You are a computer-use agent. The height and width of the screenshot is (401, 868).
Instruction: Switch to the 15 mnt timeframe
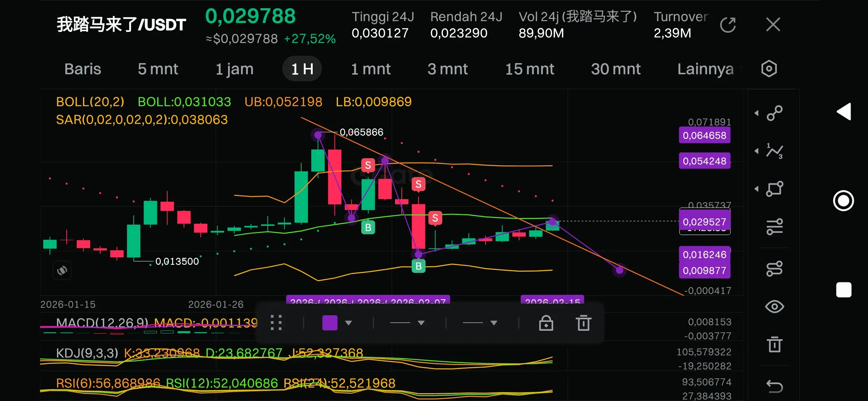click(529, 69)
